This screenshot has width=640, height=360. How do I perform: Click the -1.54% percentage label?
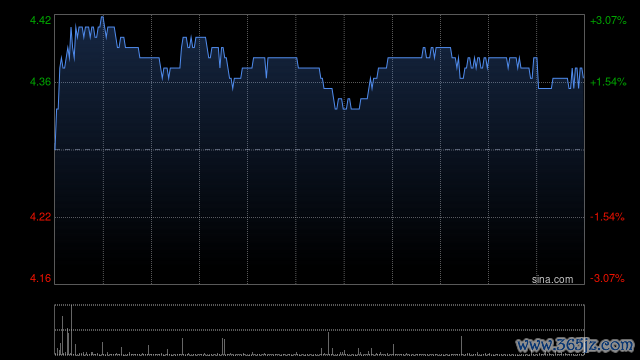(607, 217)
